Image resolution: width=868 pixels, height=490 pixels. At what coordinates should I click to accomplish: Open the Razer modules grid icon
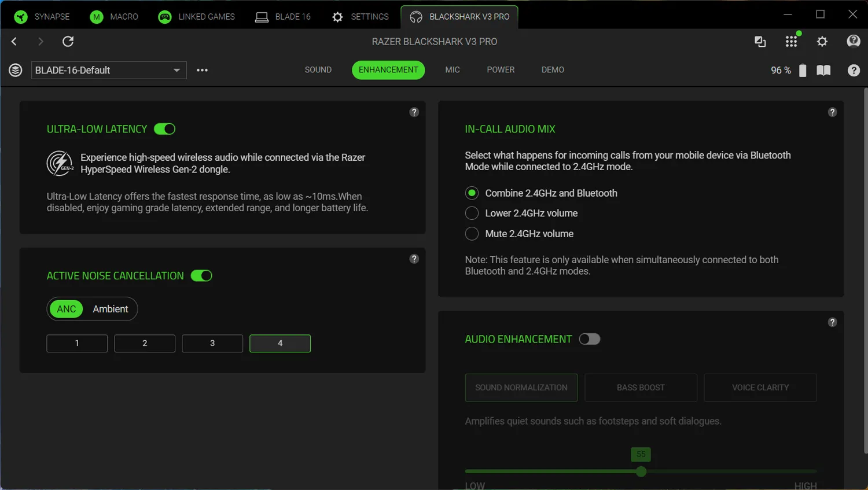tap(791, 41)
